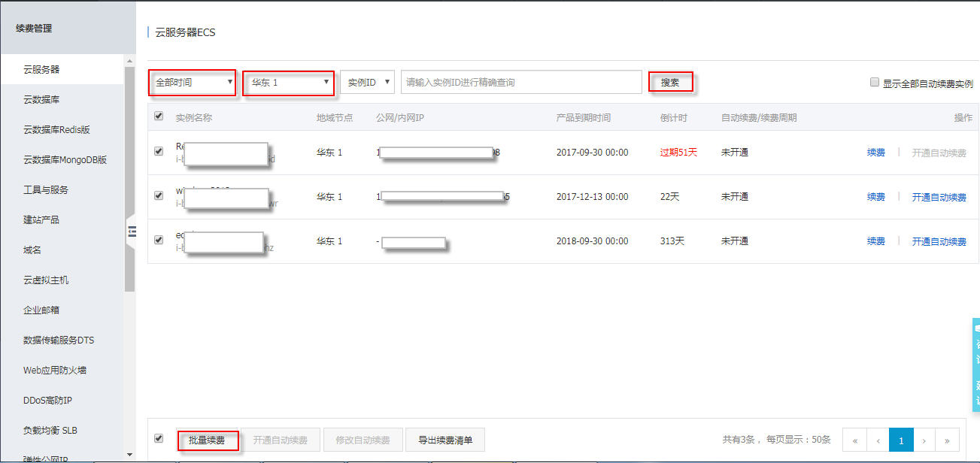Click the 开通自动续费 button in the bottom bar

pyautogui.click(x=280, y=440)
